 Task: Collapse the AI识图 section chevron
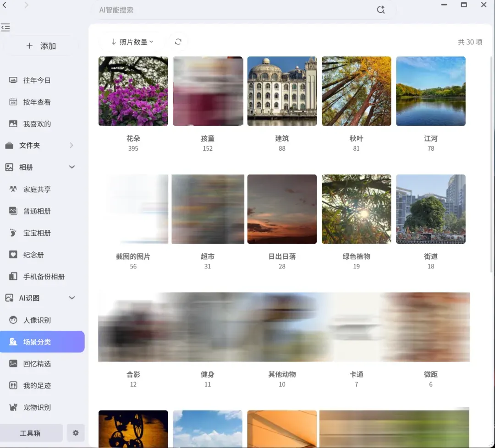coord(72,298)
